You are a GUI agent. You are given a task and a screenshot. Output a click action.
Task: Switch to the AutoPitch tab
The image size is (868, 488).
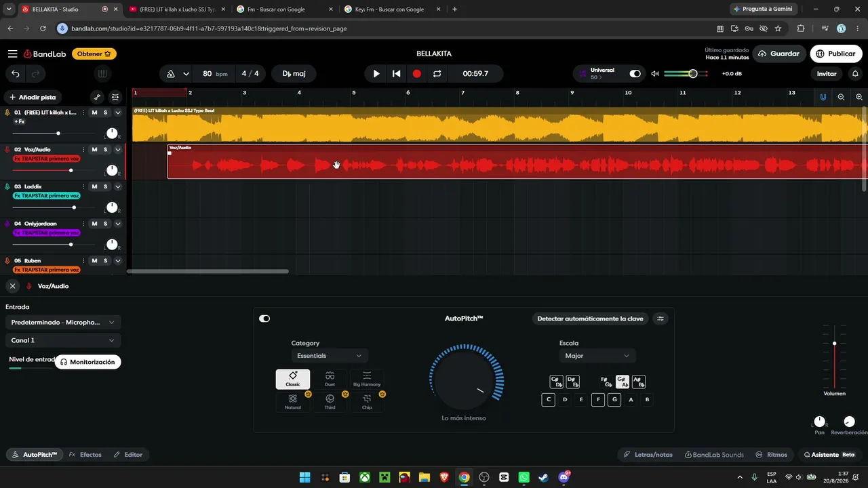pyautogui.click(x=36, y=455)
